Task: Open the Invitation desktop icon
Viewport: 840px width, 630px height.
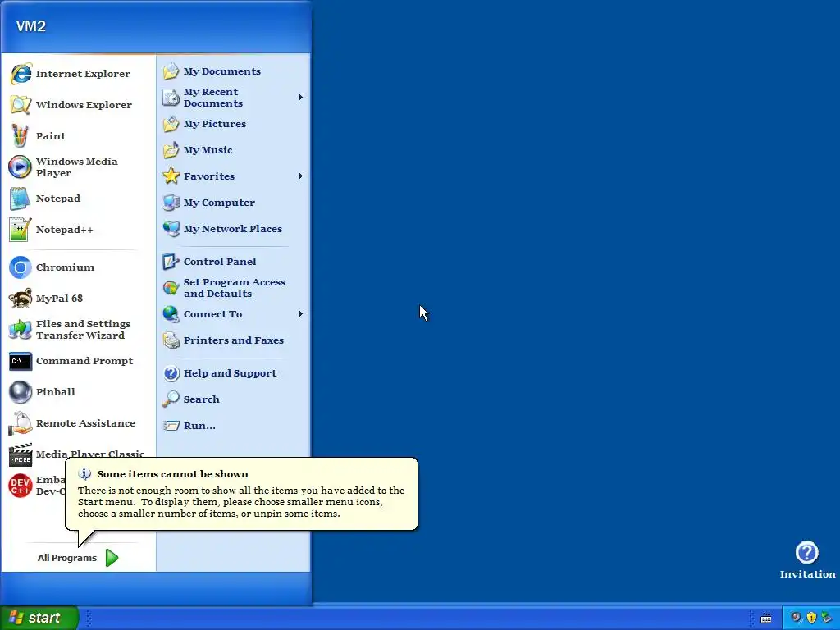Action: (807, 559)
